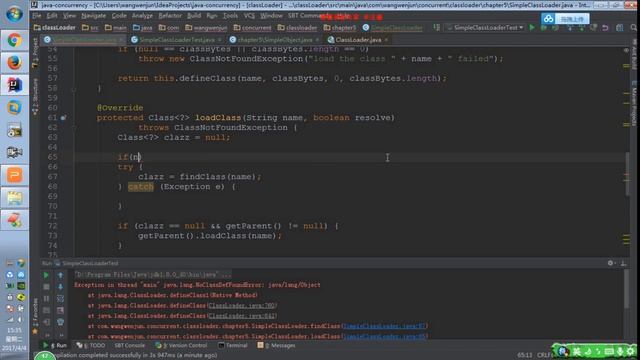
Task: Open the VCS menu
Action: click(249, 16)
